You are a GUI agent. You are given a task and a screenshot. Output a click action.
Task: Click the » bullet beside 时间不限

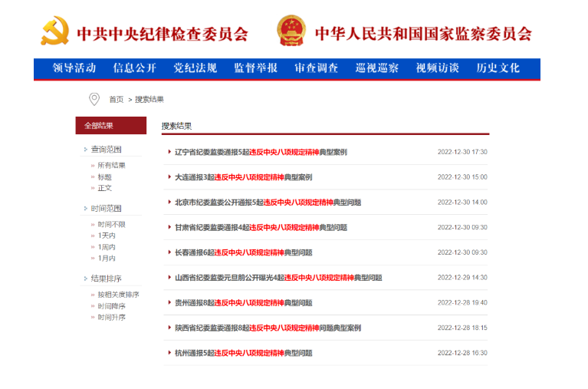[93, 225]
